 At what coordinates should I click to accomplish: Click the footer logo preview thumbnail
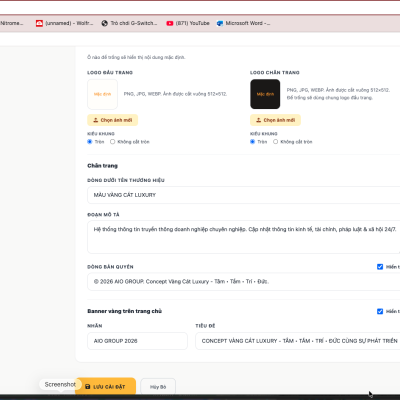tap(265, 94)
